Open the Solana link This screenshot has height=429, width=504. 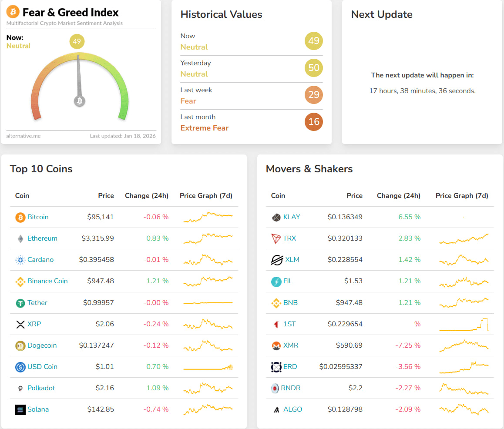38,409
